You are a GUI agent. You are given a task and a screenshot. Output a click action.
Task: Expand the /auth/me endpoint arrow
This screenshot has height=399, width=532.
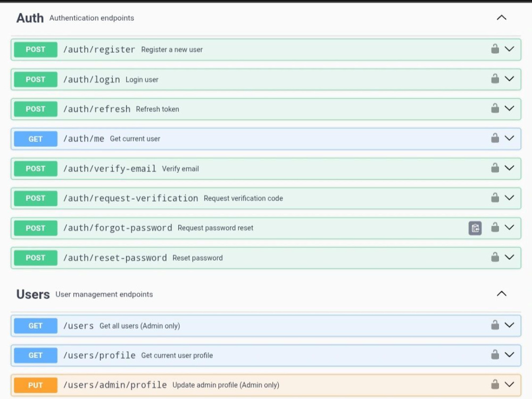point(509,138)
